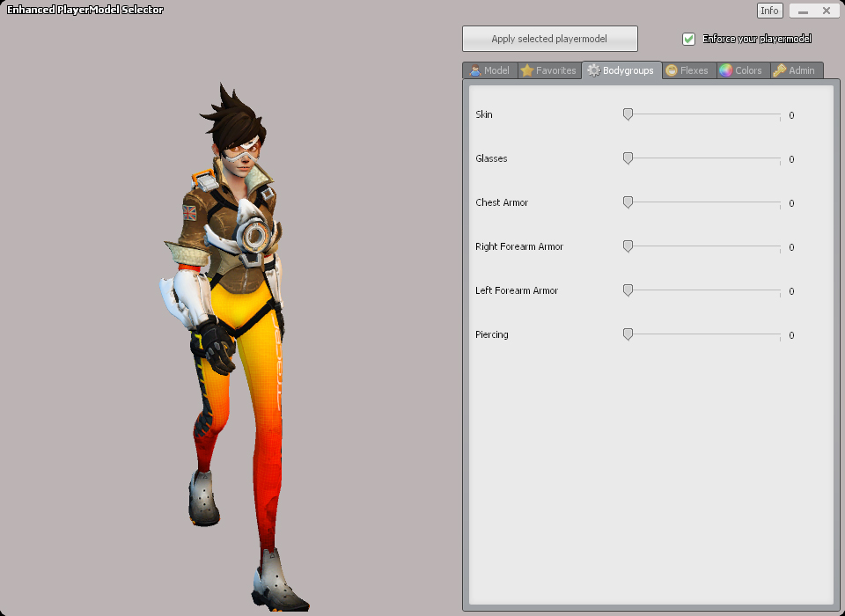The width and height of the screenshot is (845, 616).
Task: Click the color wheel icon on Colors tab
Action: point(725,70)
